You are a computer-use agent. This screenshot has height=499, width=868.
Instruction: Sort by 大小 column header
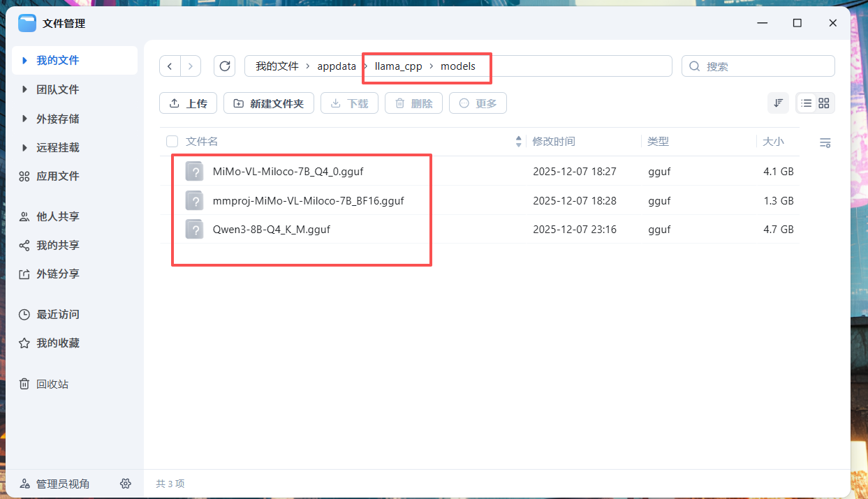pyautogui.click(x=773, y=142)
